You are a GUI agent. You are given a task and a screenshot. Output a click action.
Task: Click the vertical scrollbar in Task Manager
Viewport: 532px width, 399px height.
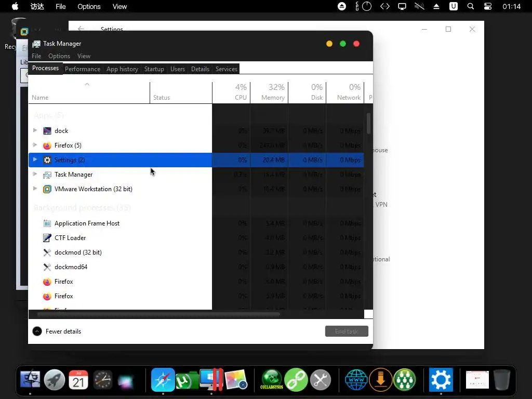(x=368, y=124)
